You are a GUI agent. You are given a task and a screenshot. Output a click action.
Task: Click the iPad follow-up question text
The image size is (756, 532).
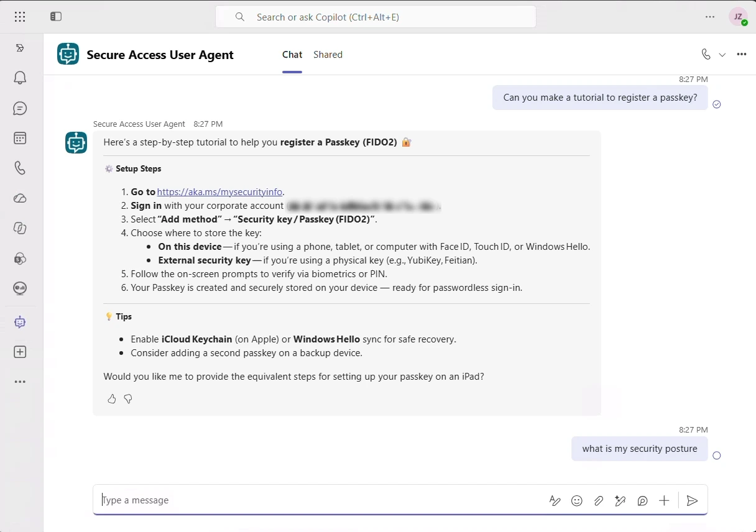pos(293,376)
